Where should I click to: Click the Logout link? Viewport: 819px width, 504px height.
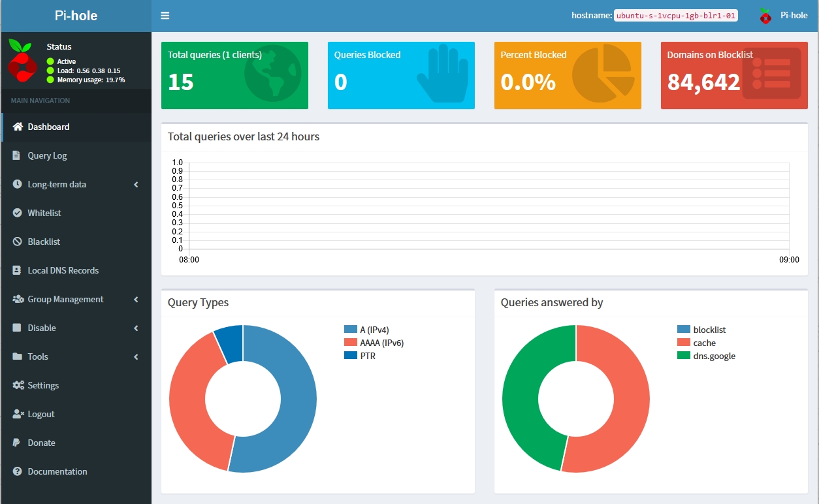pyautogui.click(x=76, y=414)
